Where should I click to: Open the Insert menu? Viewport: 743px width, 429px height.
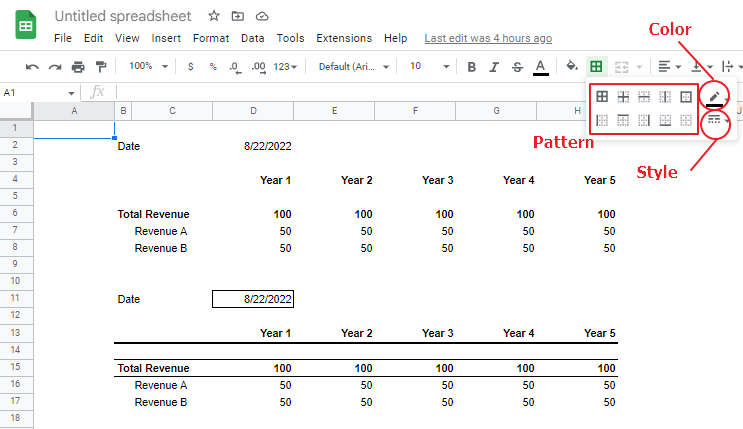point(166,38)
